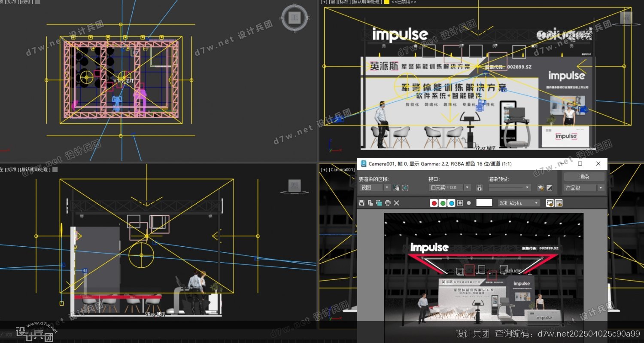
Task: Toggle the red channel display
Action: [x=434, y=203]
